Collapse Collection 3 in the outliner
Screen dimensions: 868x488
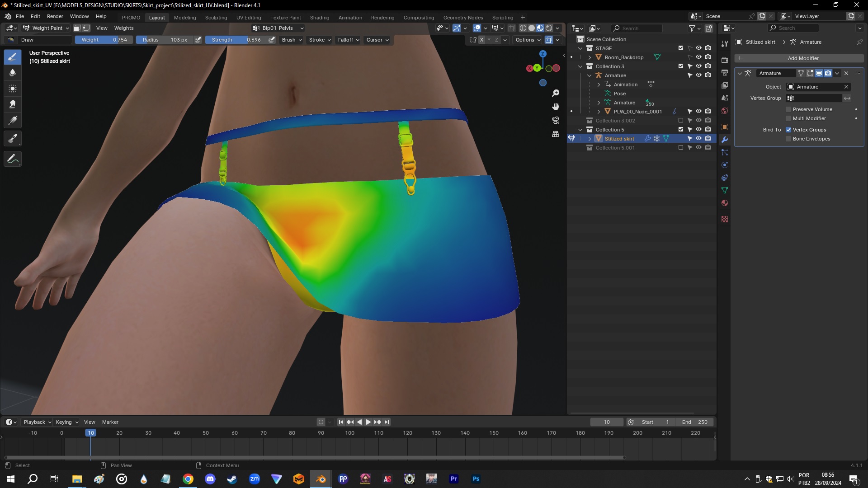pos(580,66)
